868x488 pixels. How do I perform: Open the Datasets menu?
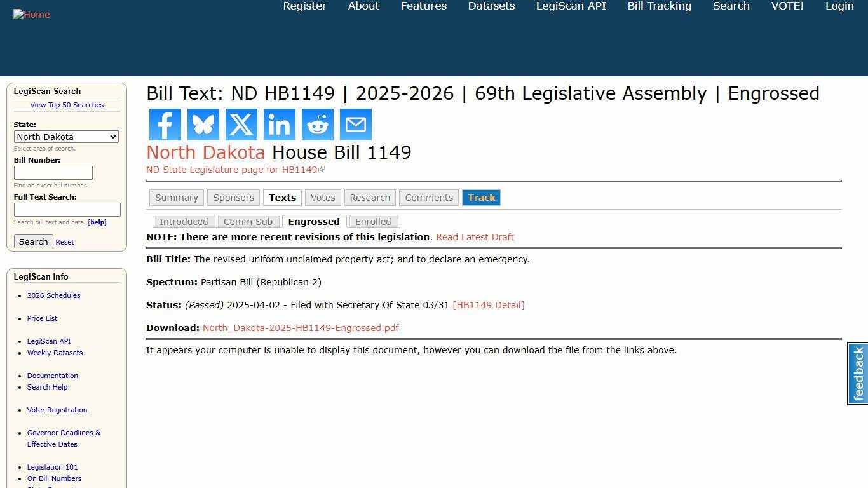[x=491, y=6]
